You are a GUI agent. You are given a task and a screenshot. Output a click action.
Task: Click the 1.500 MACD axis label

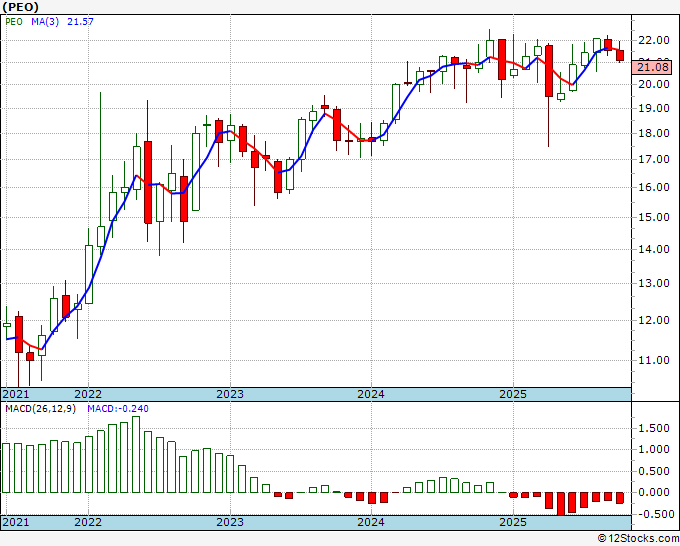(x=654, y=428)
